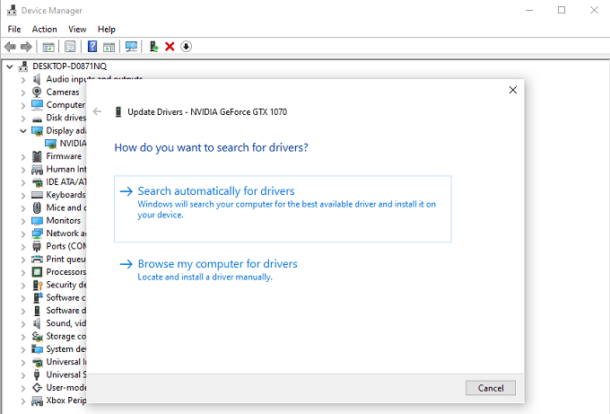Open the View menu
This screenshot has width=610, height=414.
point(77,29)
